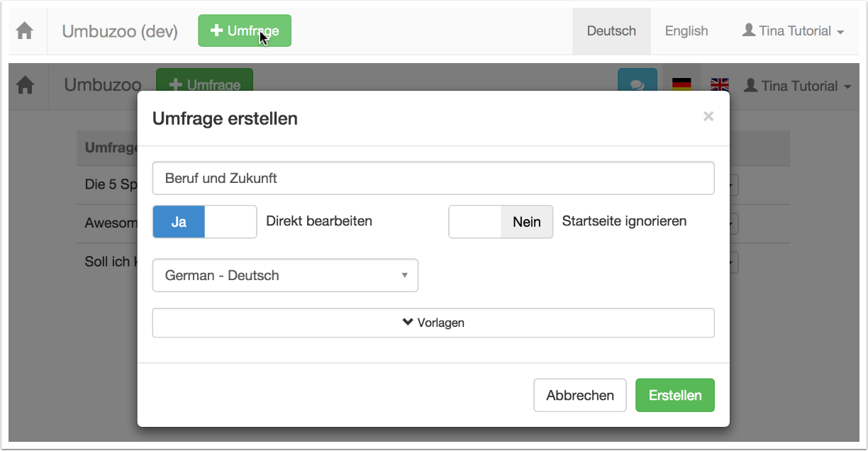868x451 pixels.
Task: Open the blue chat bubble icon
Action: pyautogui.click(x=637, y=84)
